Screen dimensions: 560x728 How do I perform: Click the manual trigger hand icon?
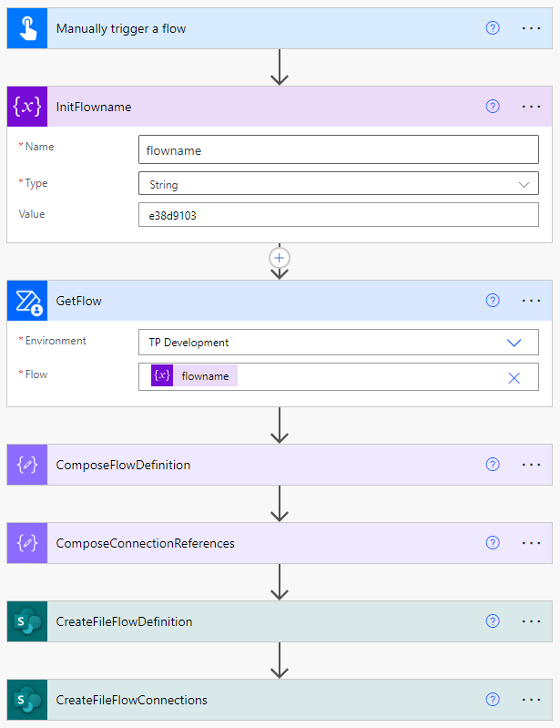[26, 28]
